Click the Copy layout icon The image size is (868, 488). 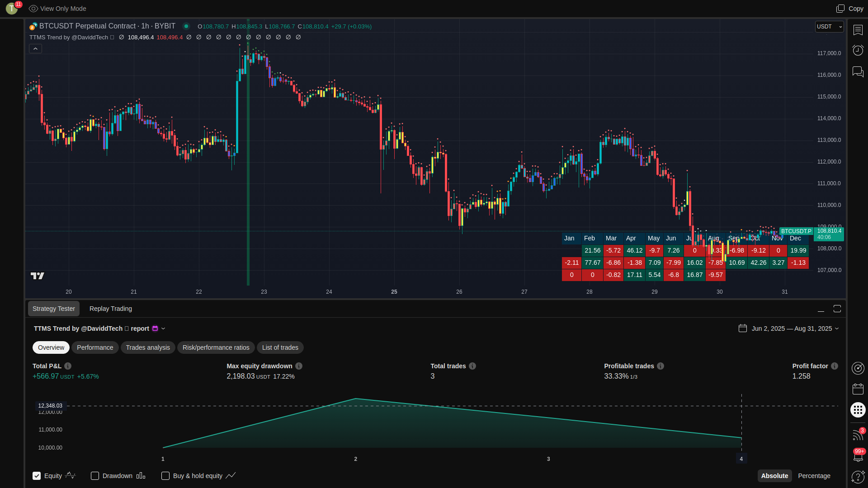tap(840, 9)
